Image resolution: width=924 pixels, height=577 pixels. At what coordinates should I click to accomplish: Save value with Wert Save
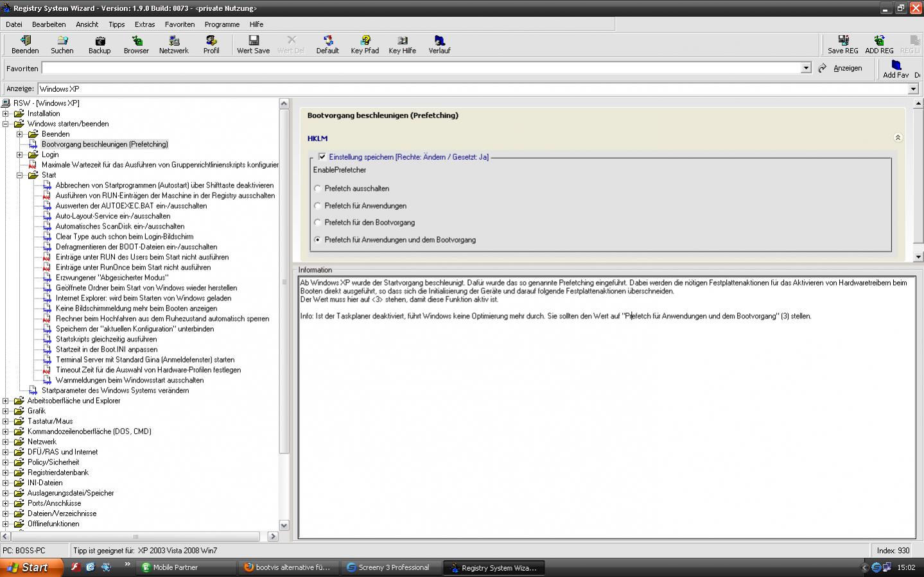point(253,45)
